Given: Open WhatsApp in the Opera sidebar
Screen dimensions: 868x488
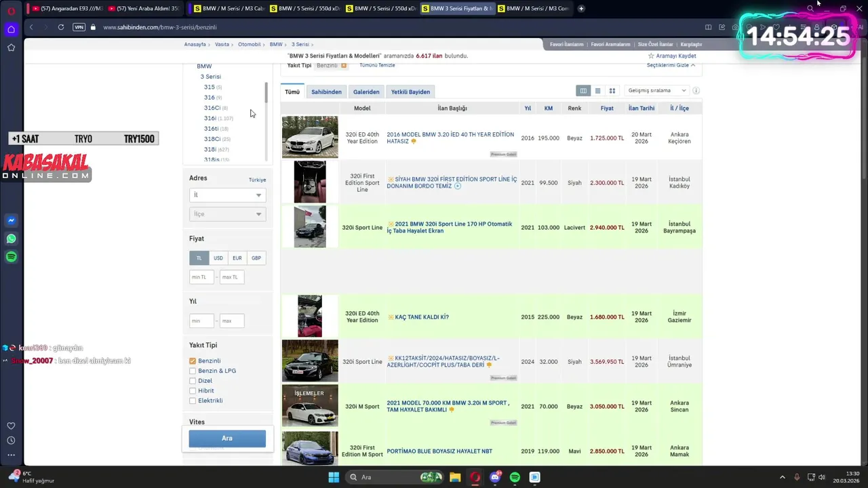Looking at the screenshot, I should (x=11, y=239).
